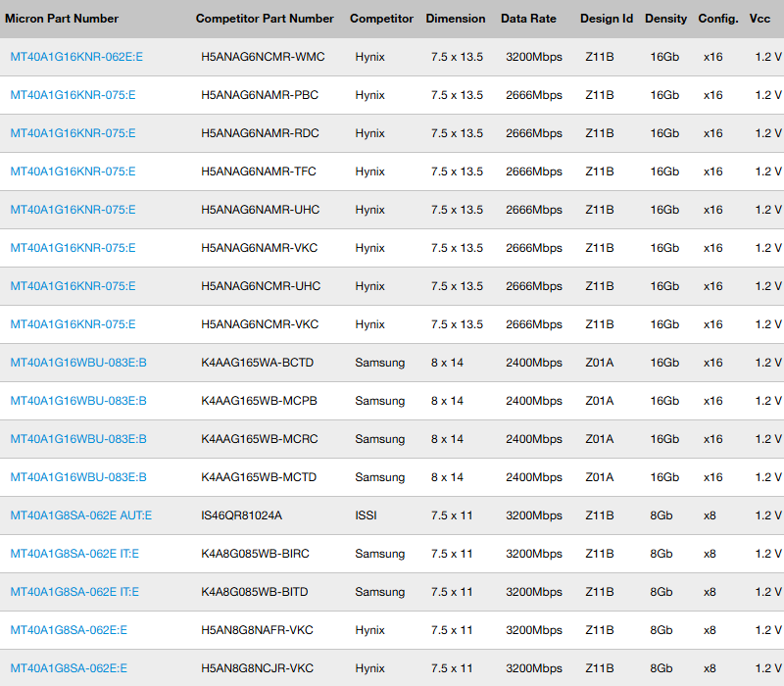Click Samsung in the K4AAG165WA-BCTD row

pyautogui.click(x=380, y=363)
